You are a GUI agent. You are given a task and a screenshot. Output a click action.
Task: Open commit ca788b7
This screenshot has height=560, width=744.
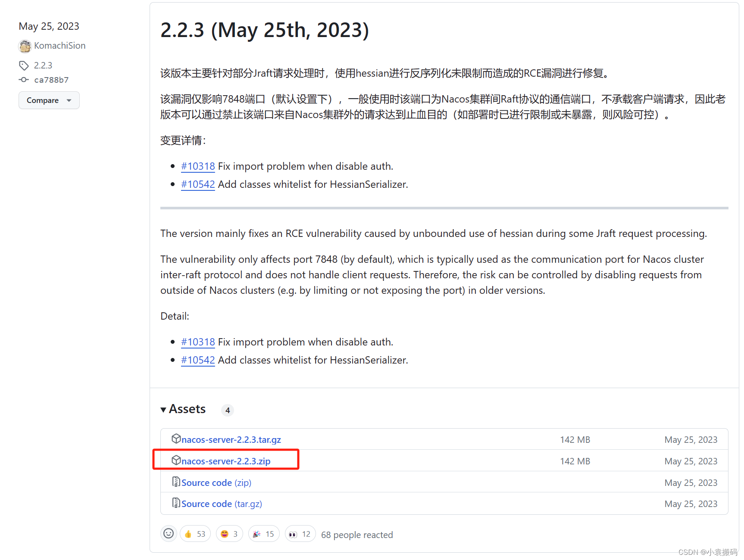51,80
